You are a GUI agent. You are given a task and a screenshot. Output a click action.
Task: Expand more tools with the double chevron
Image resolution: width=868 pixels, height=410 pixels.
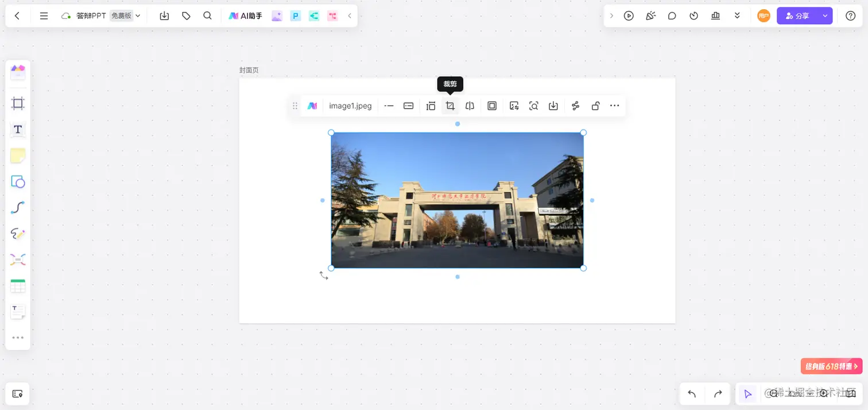737,16
